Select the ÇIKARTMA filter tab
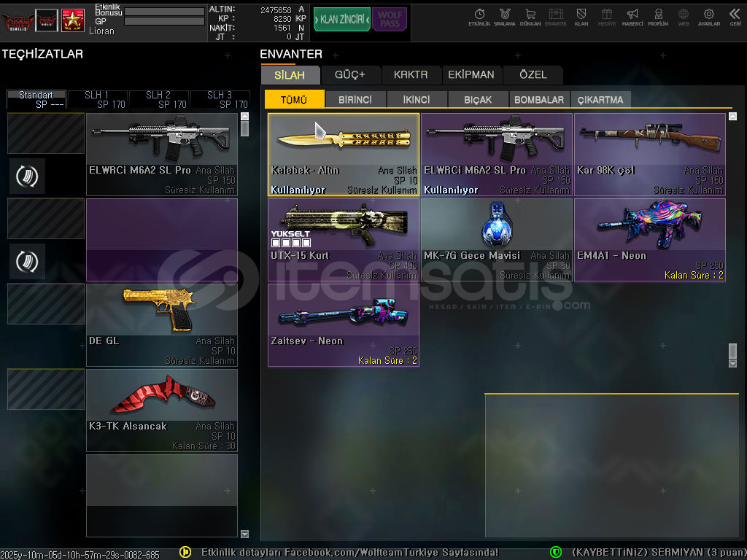 [600, 99]
